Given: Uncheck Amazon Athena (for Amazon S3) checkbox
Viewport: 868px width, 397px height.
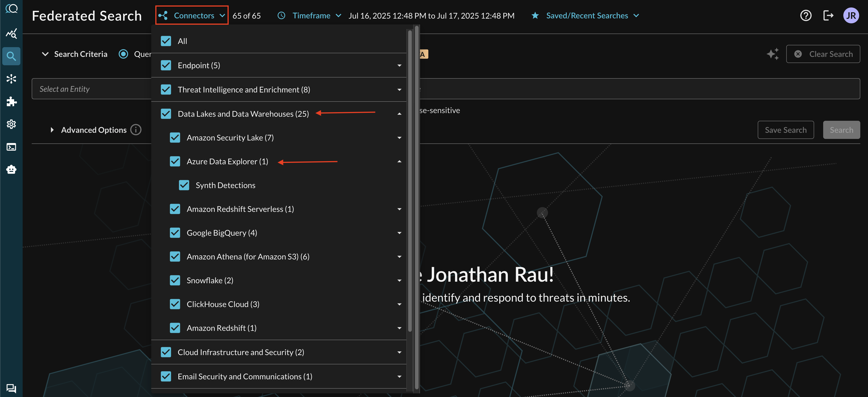Looking at the screenshot, I should (x=175, y=257).
